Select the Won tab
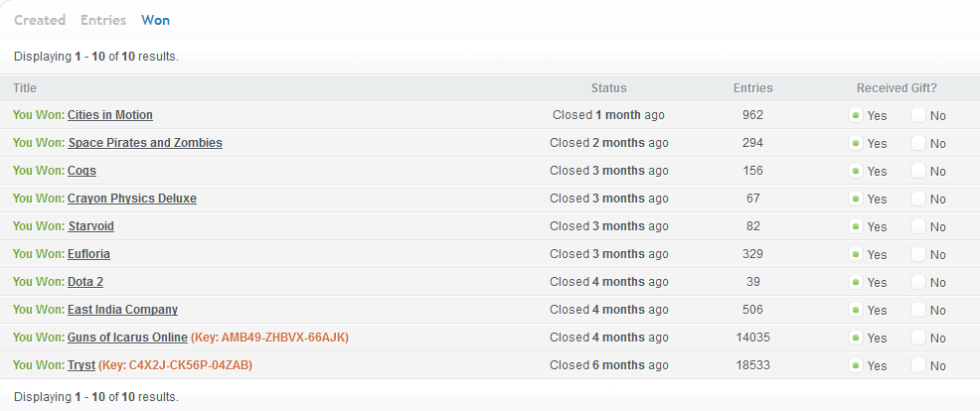The width and height of the screenshot is (980, 411). point(156,20)
